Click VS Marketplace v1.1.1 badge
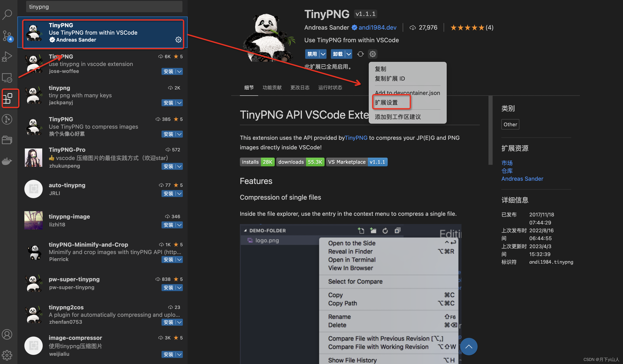623x364 pixels. (x=357, y=162)
